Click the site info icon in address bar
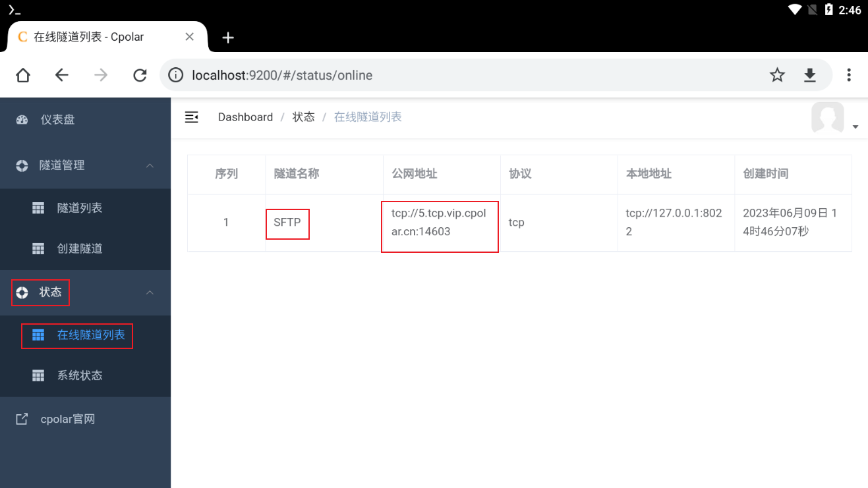The image size is (868, 488). coord(176,75)
